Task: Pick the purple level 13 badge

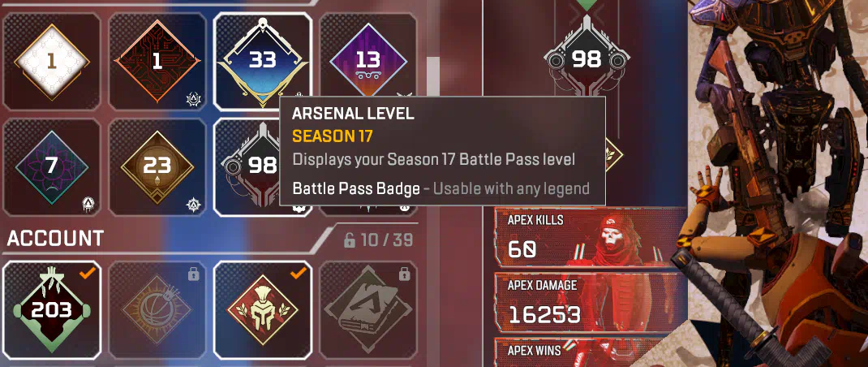Action: [368, 62]
